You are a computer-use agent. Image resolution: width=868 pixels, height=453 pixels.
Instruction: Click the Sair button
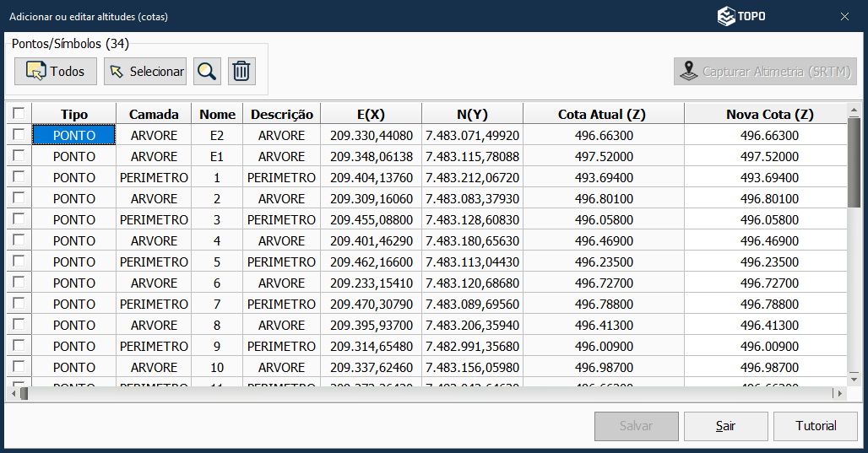pyautogui.click(x=725, y=426)
